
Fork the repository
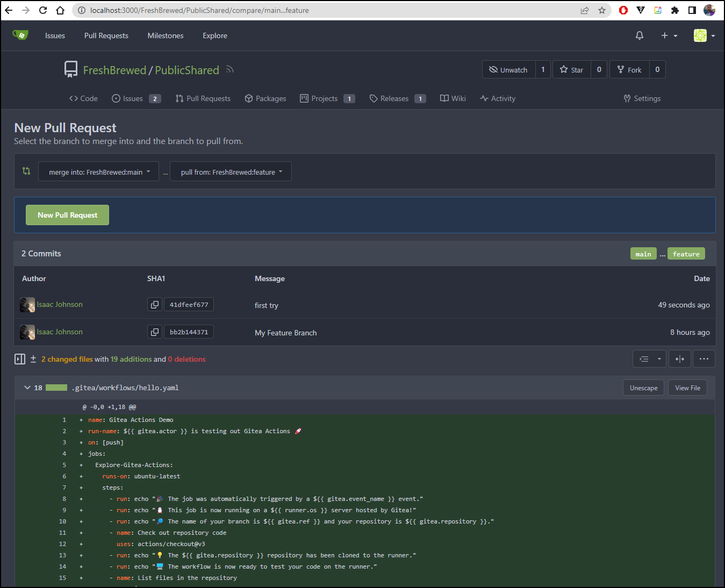coord(629,69)
